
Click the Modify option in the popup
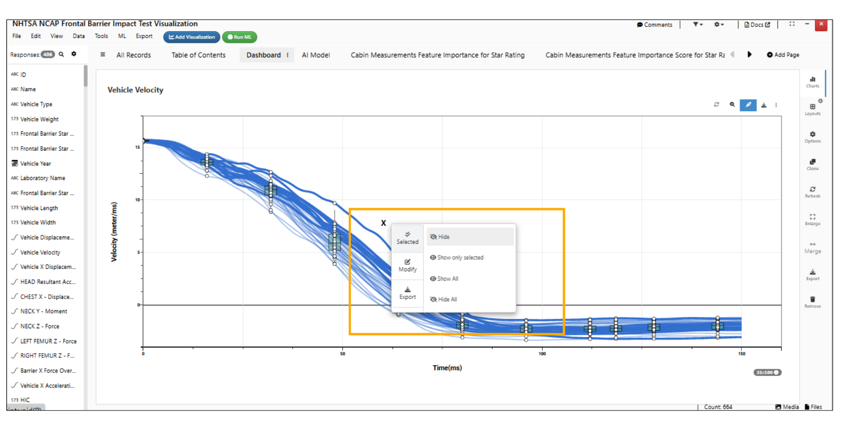[408, 266]
